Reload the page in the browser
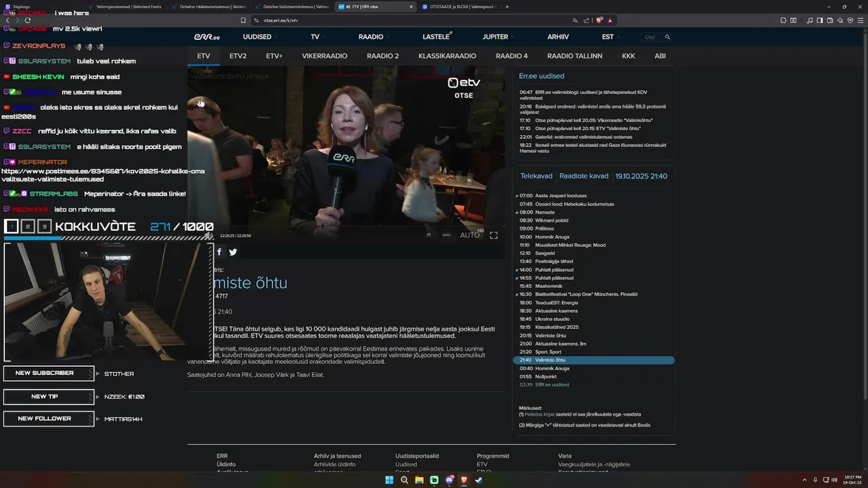The width and height of the screenshot is (868, 488). pyautogui.click(x=27, y=20)
